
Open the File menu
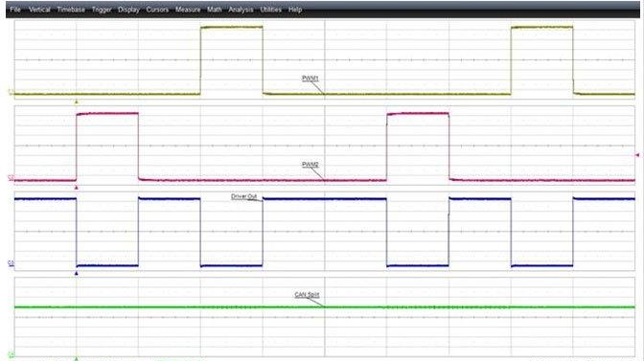(x=15, y=9)
